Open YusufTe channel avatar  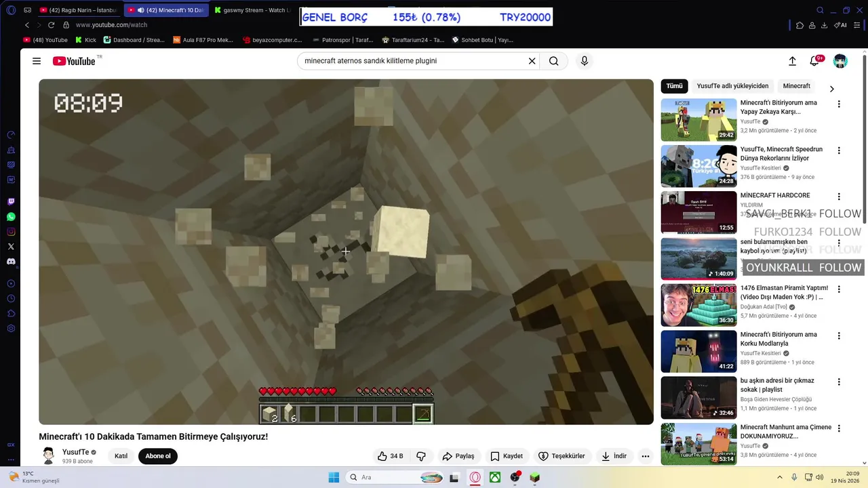point(49,455)
